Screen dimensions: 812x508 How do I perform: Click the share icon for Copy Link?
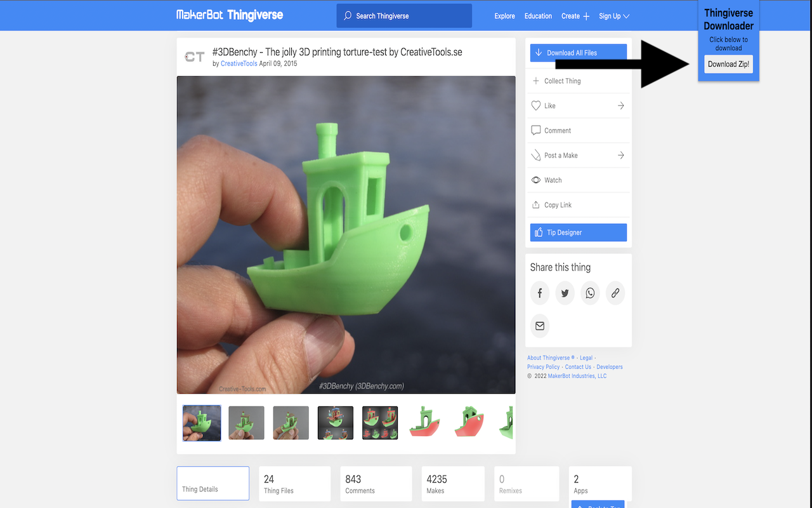[x=536, y=204]
